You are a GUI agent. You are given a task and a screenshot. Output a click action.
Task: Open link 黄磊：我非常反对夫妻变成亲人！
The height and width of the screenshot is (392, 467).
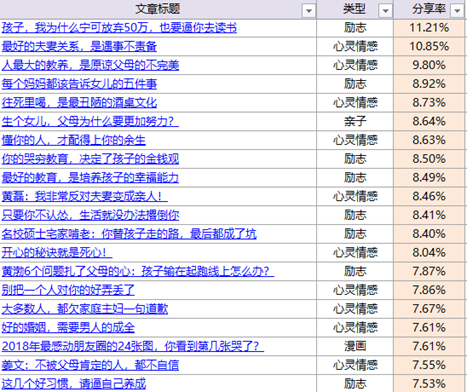(85, 196)
